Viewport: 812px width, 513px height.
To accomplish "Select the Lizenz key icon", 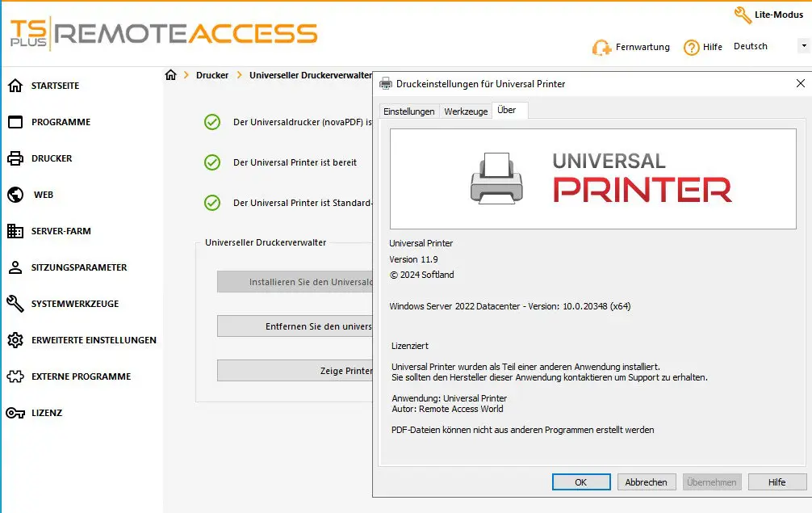I will [x=15, y=413].
